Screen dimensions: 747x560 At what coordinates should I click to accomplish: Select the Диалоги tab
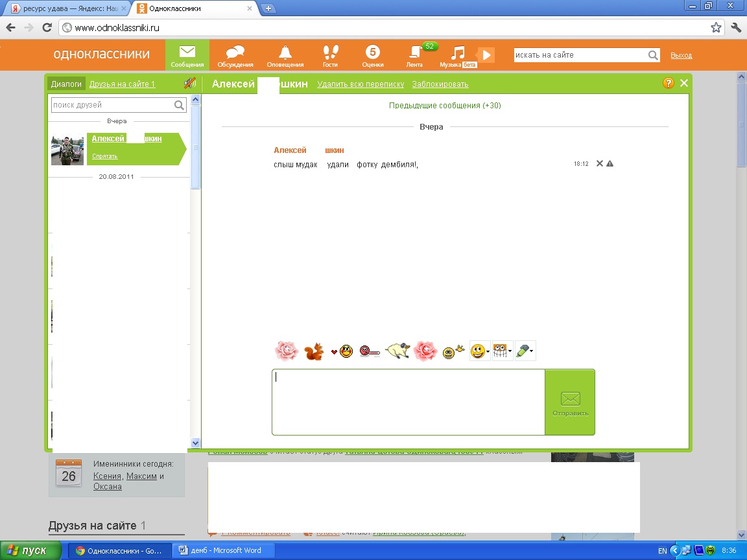click(x=66, y=84)
